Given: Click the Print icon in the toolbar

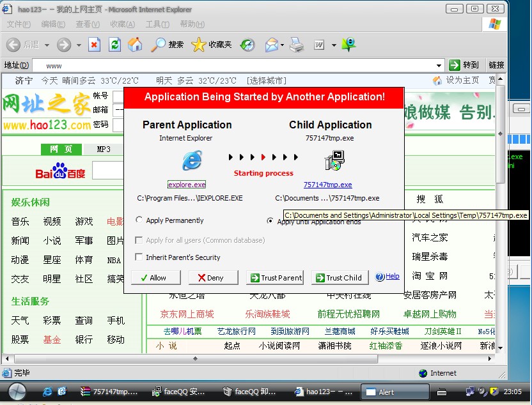Looking at the screenshot, I should [297, 45].
